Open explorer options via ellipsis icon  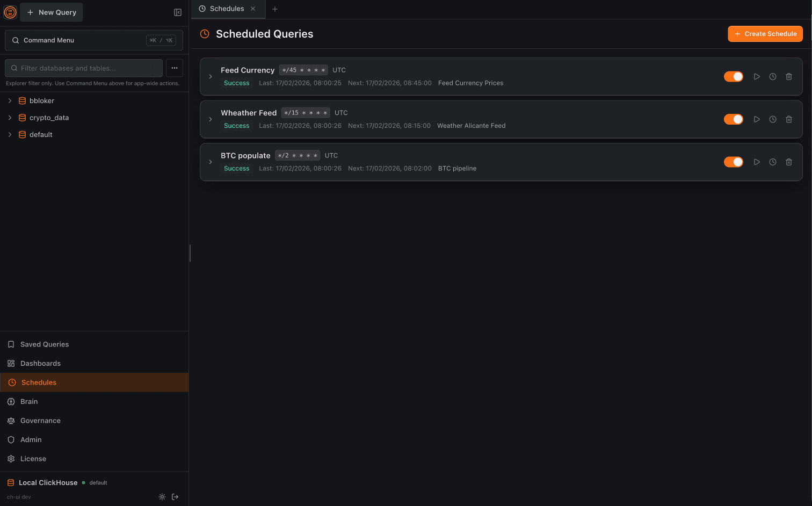[x=175, y=68]
